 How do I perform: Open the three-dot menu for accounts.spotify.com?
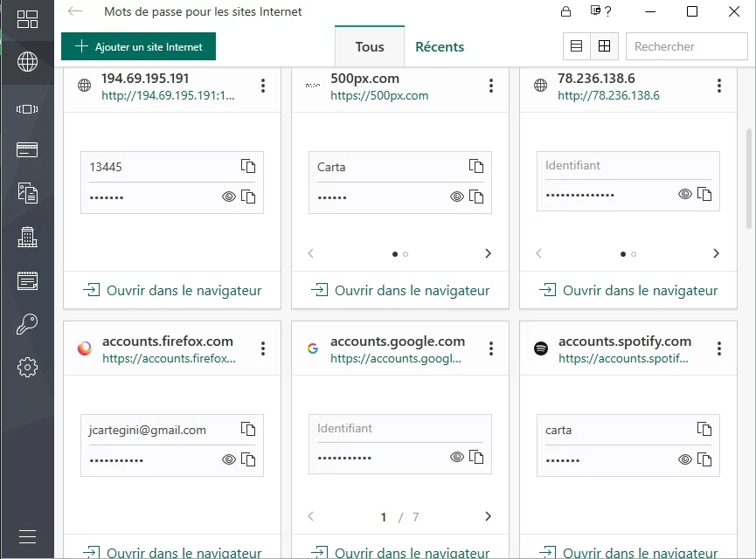pyautogui.click(x=719, y=349)
